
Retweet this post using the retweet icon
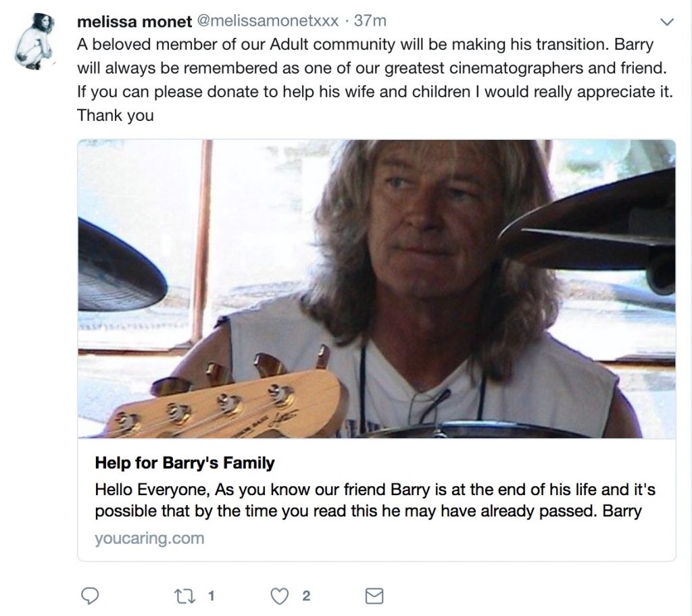coord(184,596)
